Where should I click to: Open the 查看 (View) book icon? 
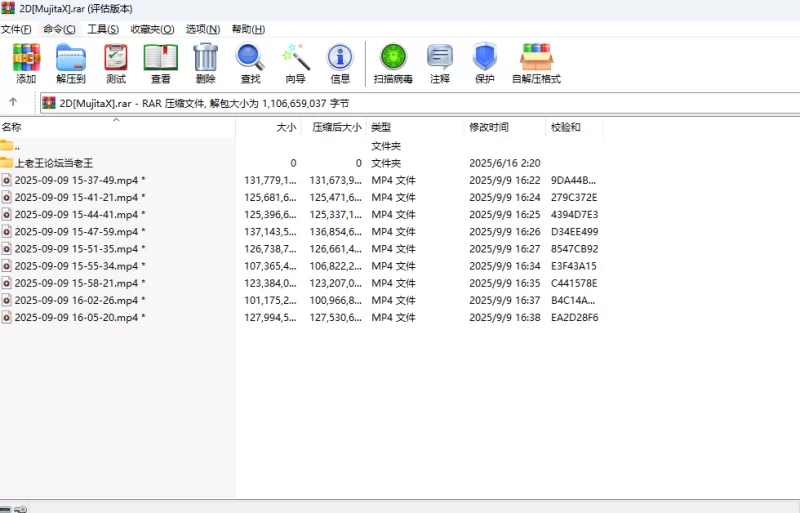[160, 63]
